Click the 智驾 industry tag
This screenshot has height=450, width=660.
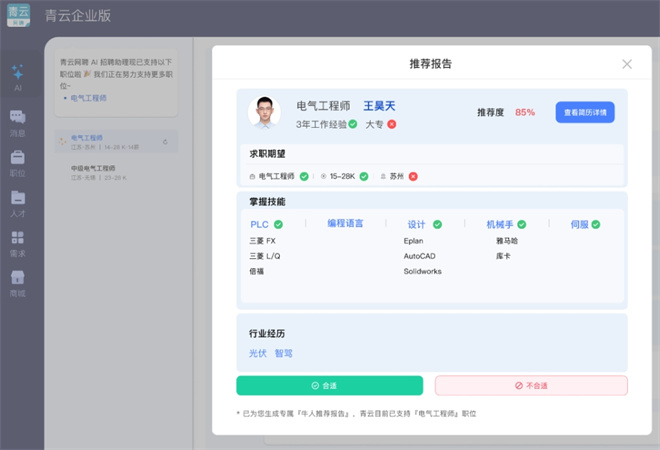[284, 353]
